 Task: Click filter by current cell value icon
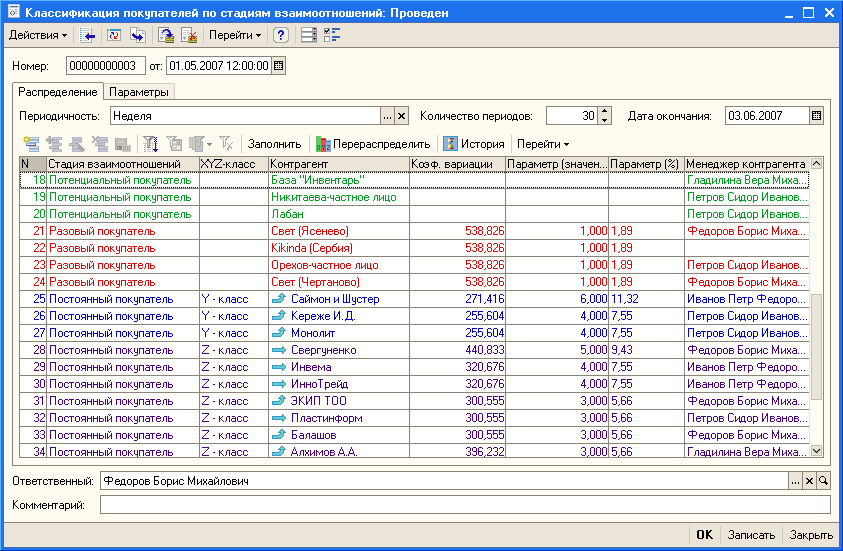click(174, 144)
